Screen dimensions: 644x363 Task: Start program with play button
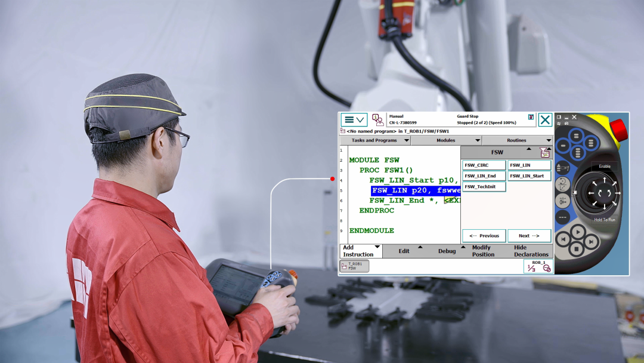click(578, 232)
